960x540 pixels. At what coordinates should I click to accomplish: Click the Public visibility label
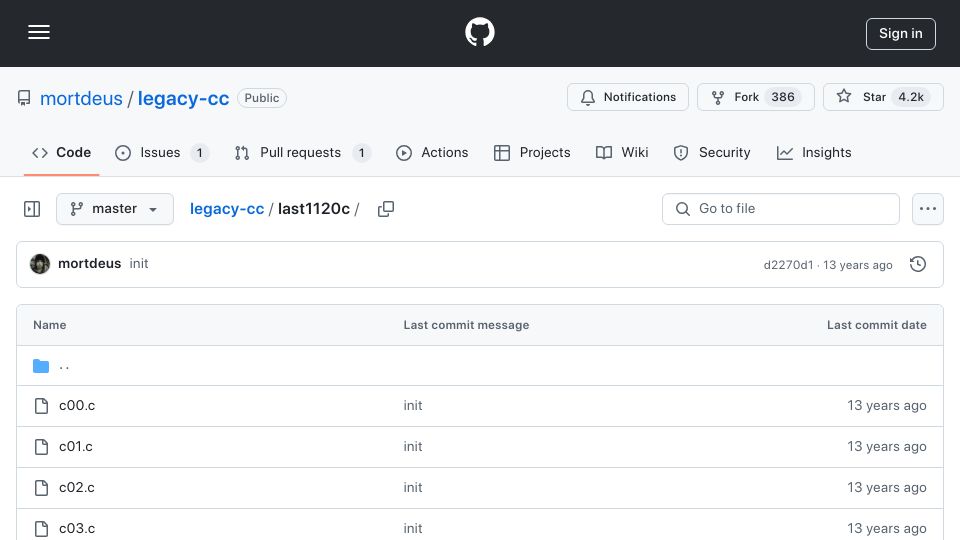point(261,98)
